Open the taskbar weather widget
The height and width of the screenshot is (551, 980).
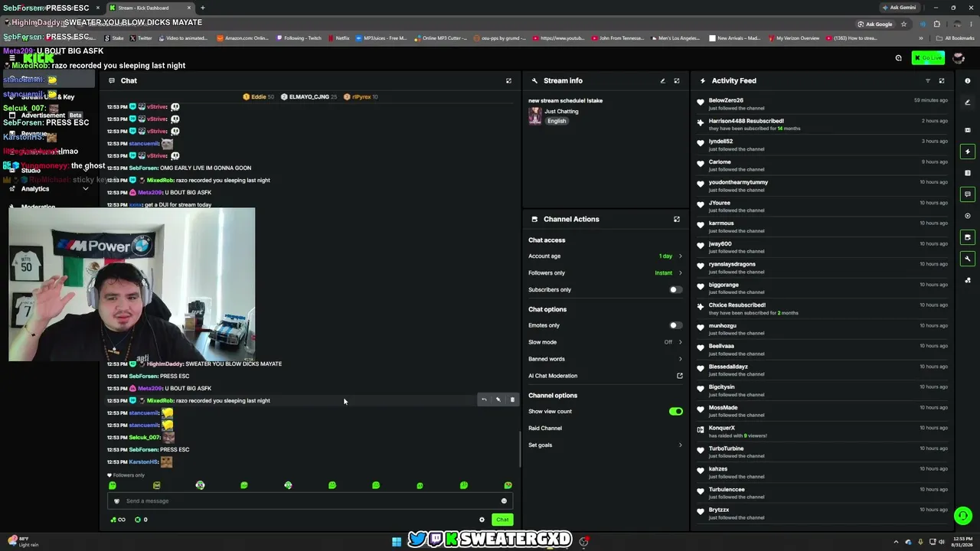[x=23, y=542]
